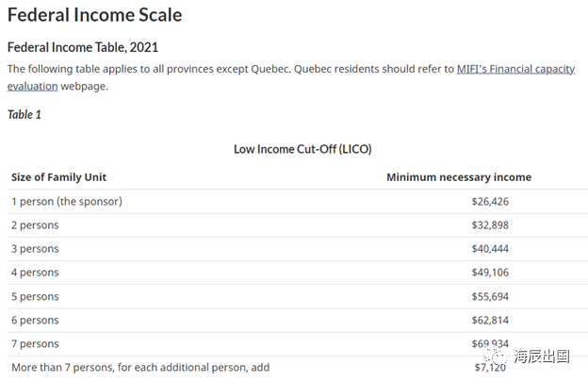Click the Federal Income Table, 2021 subheading
Image resolution: width=588 pixels, height=382 pixels.
pos(83,47)
